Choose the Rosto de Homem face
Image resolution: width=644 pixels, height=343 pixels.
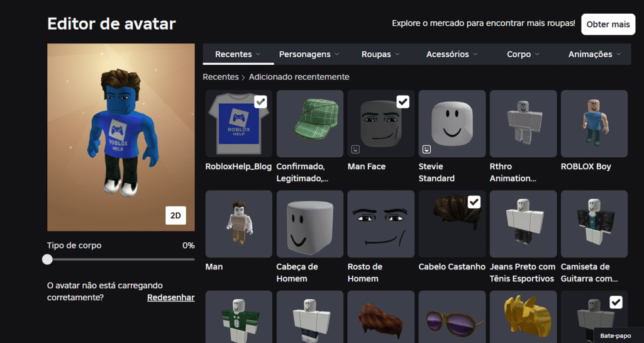(380, 223)
